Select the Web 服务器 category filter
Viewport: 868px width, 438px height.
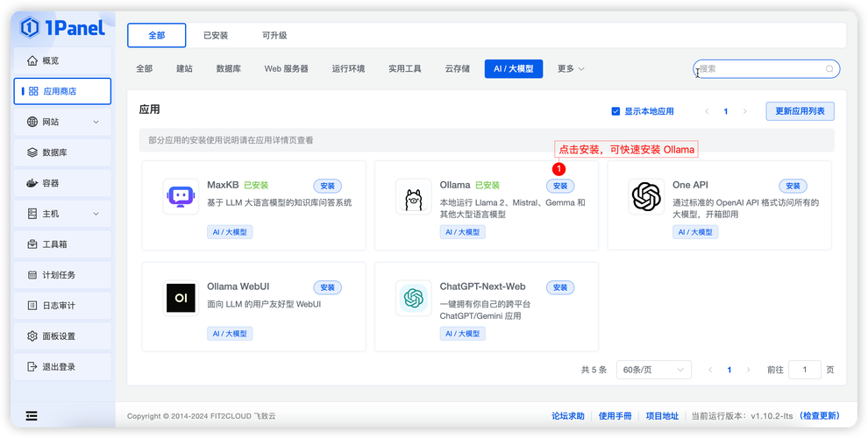[286, 68]
